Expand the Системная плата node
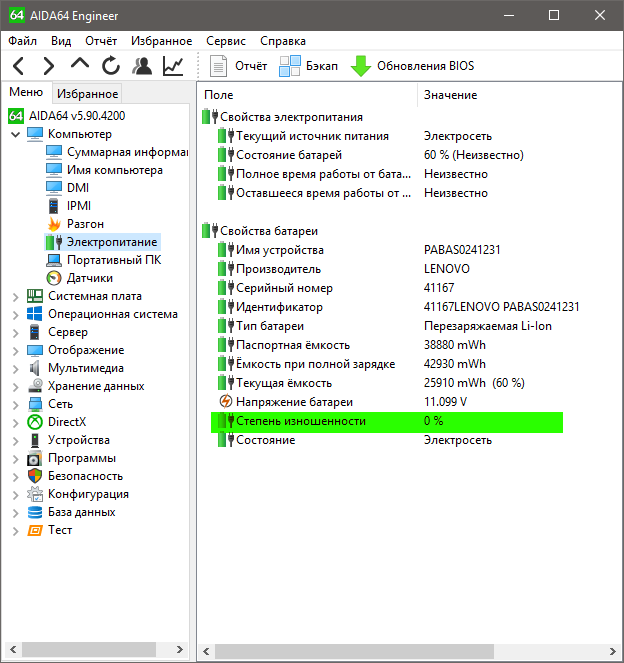624x663 pixels. (16, 297)
